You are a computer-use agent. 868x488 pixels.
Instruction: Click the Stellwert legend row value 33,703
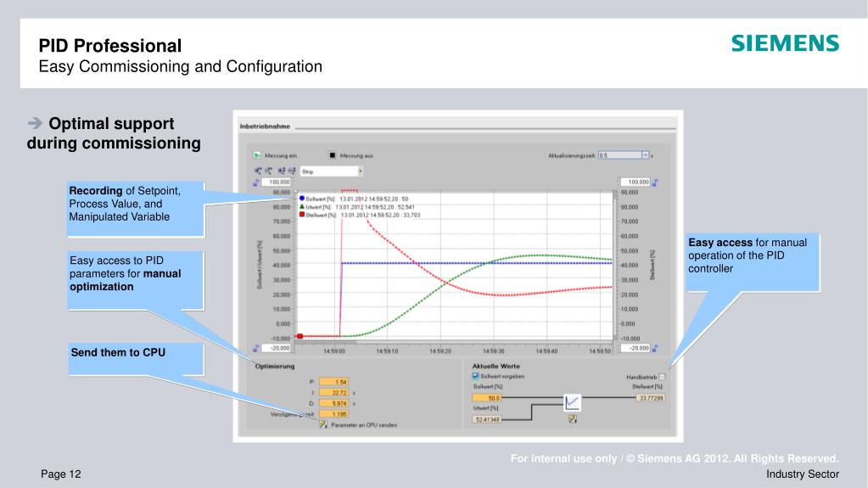click(x=412, y=215)
